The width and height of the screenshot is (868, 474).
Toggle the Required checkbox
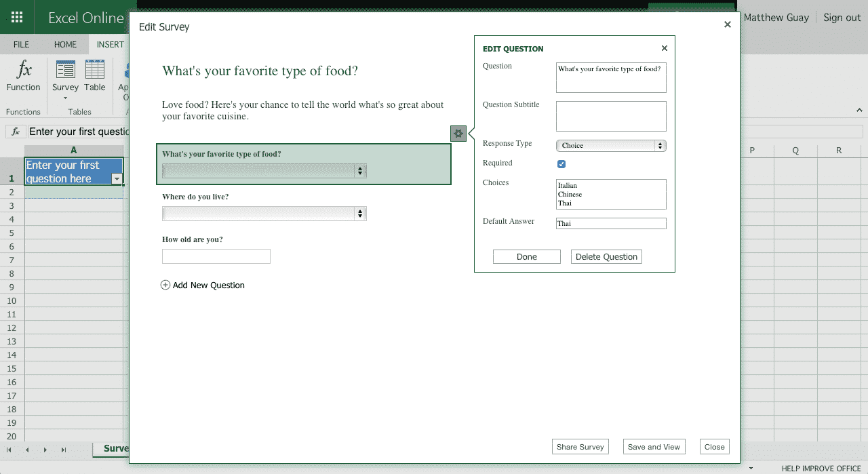pos(561,164)
